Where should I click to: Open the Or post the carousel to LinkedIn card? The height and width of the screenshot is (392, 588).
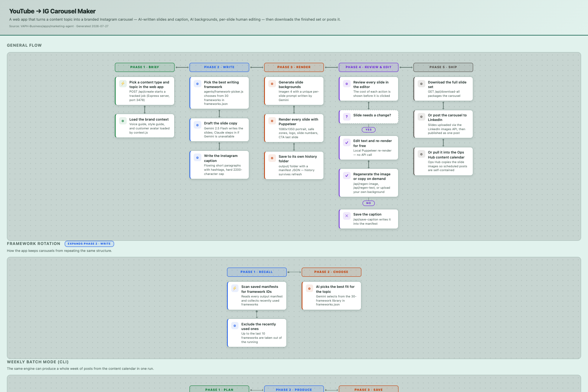click(x=443, y=124)
